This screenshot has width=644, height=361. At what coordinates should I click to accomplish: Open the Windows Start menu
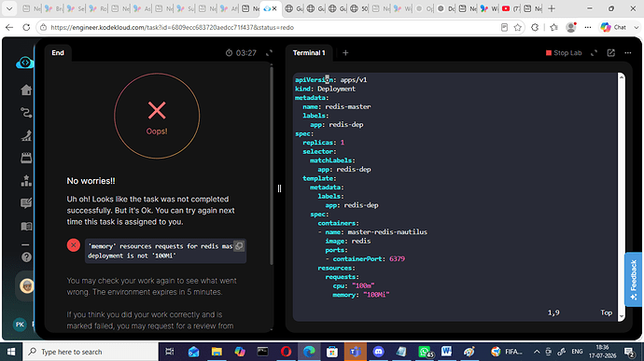pyautogui.click(x=11, y=352)
